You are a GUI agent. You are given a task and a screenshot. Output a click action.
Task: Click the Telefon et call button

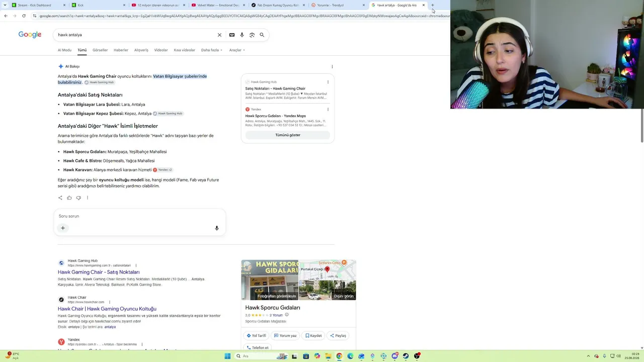point(258,347)
